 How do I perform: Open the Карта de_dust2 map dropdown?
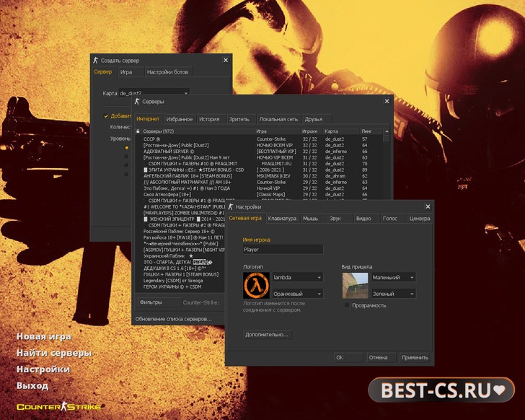154,93
